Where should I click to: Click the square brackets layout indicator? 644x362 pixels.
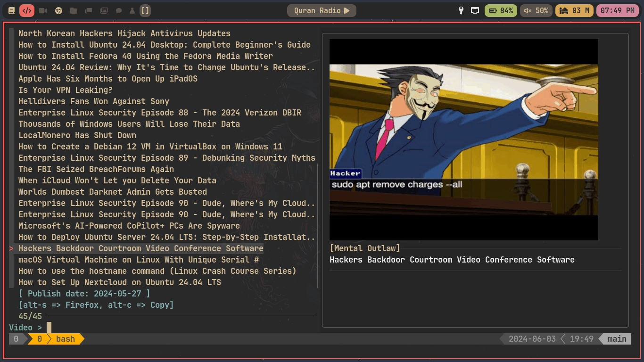pos(145,10)
